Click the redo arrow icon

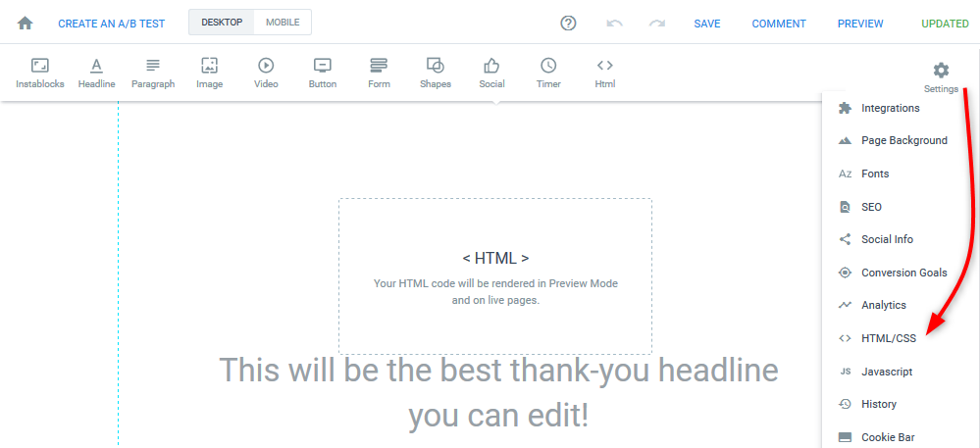coord(656,23)
